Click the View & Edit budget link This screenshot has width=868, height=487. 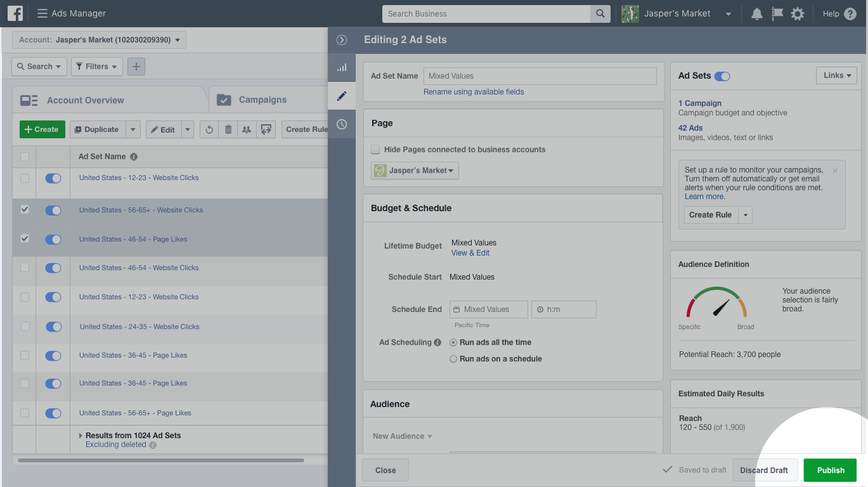tap(470, 253)
